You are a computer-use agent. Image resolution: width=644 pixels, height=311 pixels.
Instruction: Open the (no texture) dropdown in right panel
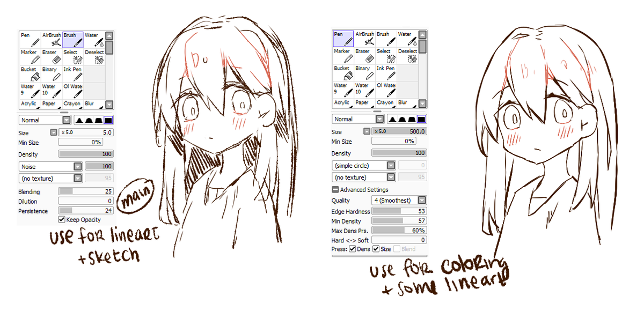[364, 177]
